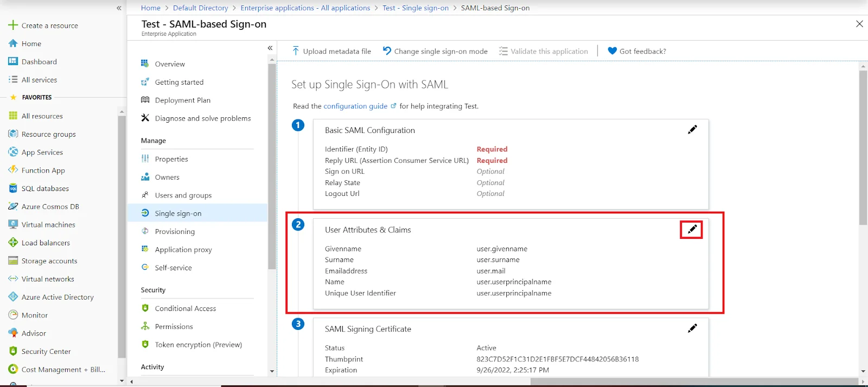Click the SQL databases icon
The height and width of the screenshot is (387, 868).
(13, 188)
